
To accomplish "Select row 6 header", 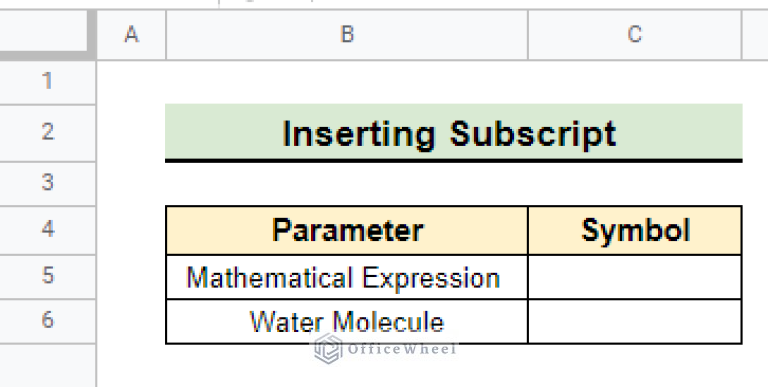I will point(48,321).
